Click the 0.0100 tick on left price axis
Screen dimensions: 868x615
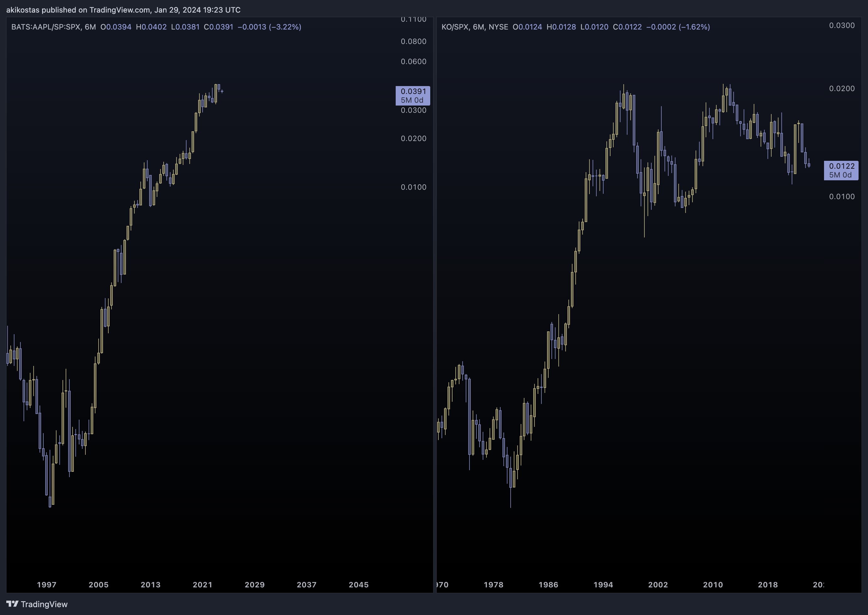413,187
